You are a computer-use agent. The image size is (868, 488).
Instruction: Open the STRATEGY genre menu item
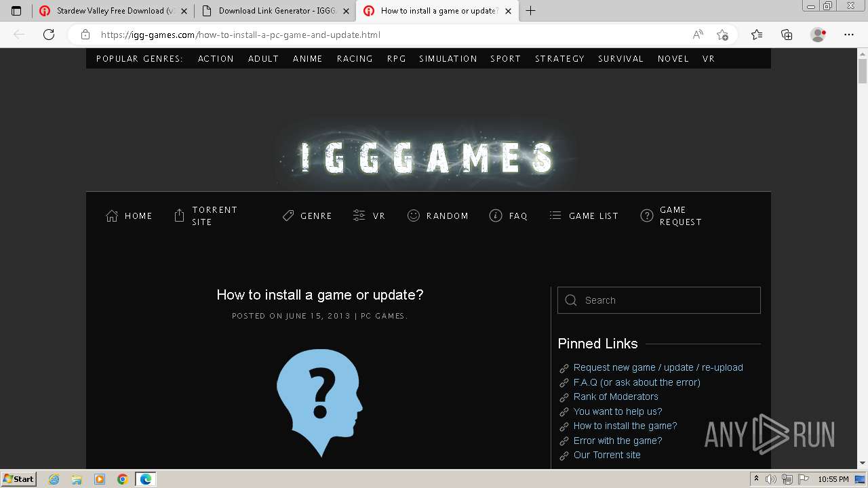pos(559,59)
